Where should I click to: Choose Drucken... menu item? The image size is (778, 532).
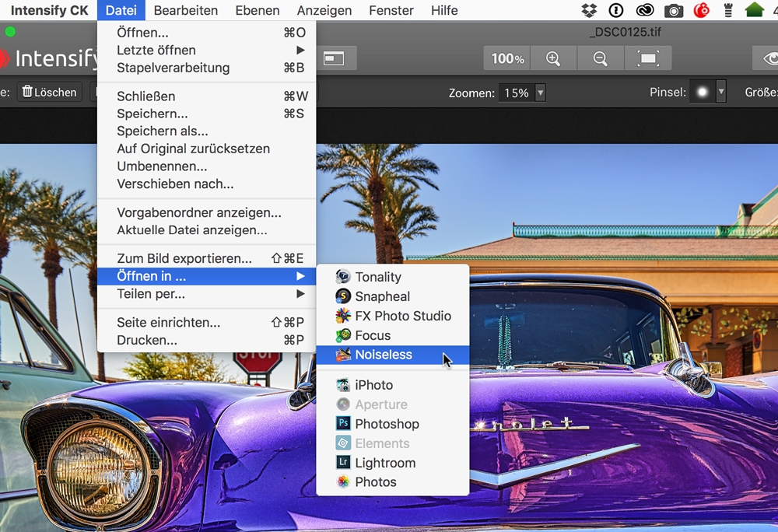point(206,340)
